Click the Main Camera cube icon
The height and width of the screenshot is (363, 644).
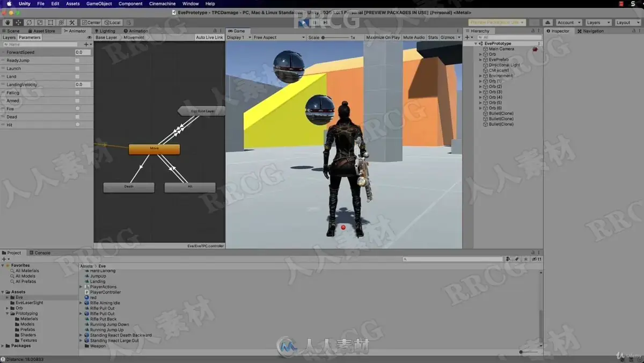tap(486, 49)
